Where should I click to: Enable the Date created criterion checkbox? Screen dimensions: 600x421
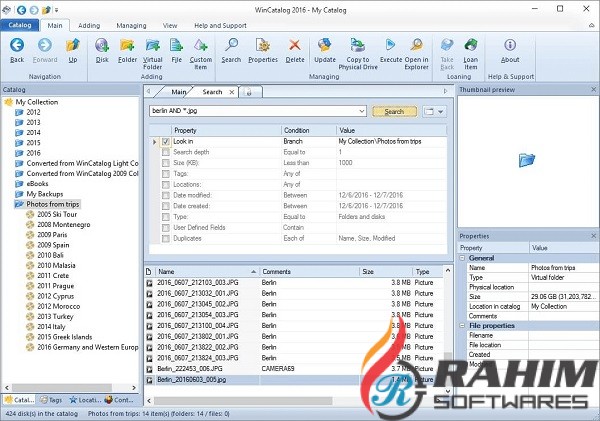point(166,206)
